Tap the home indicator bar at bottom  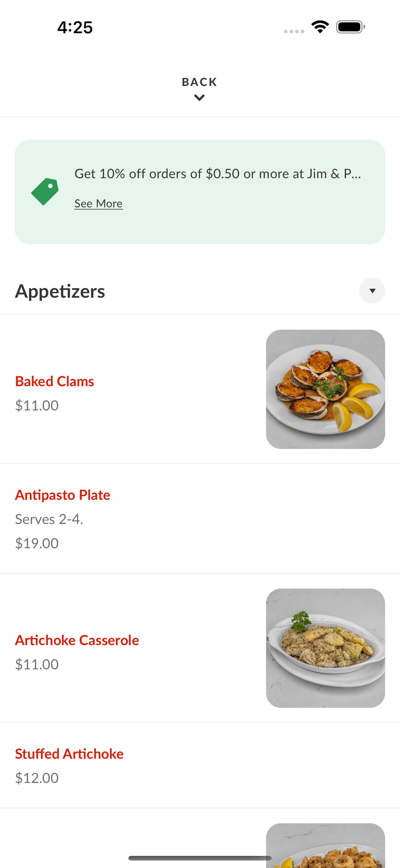(x=200, y=858)
